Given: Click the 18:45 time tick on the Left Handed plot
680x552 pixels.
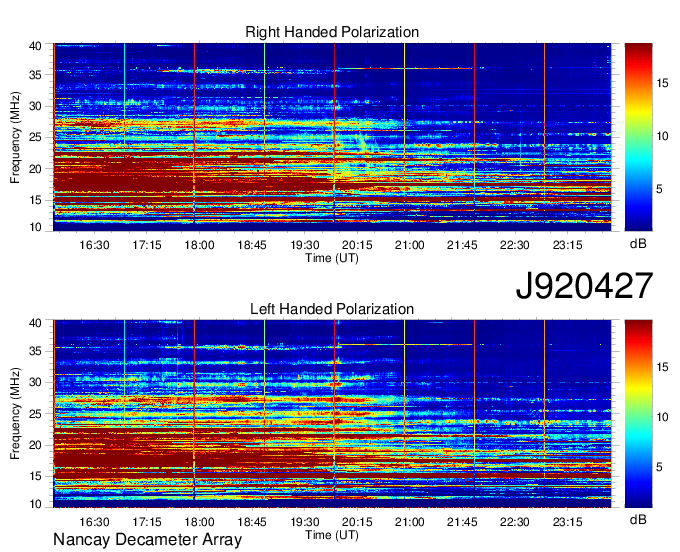Looking at the screenshot, I should 252,522.
